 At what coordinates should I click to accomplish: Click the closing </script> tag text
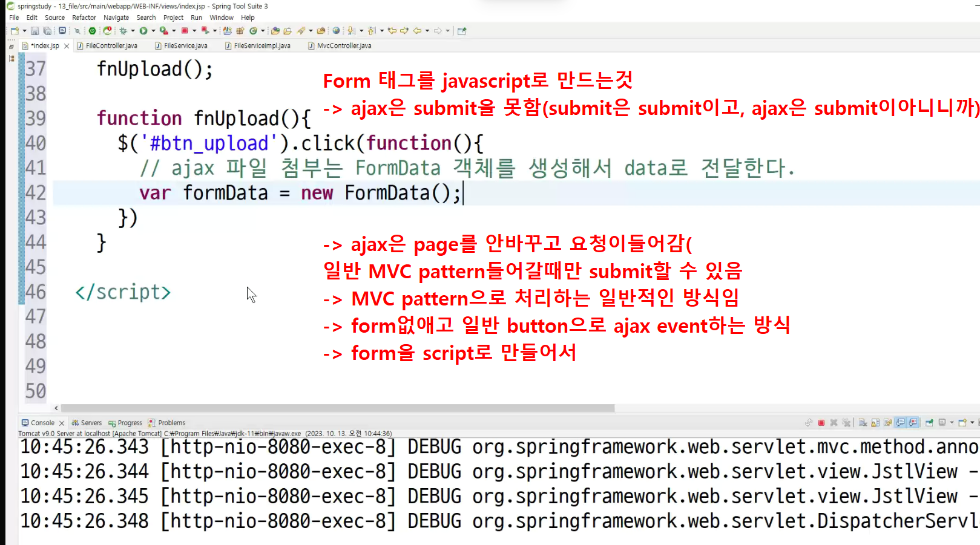click(x=123, y=292)
